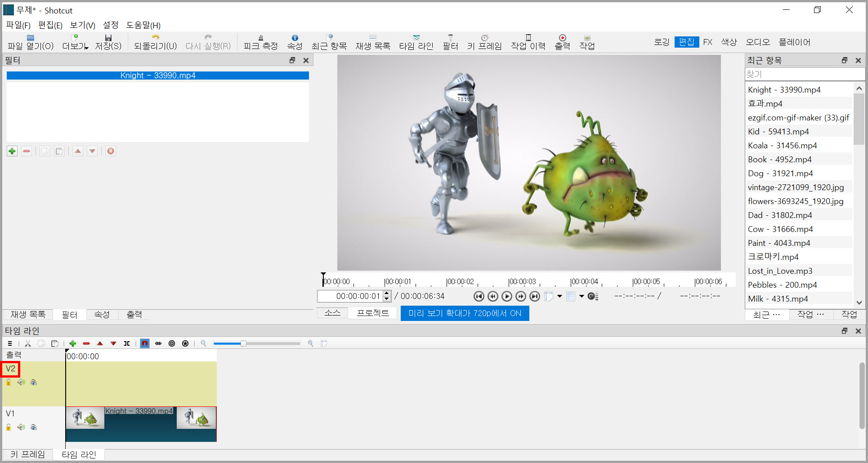Toggle timeline snapping magnet
Image resolution: width=868 pixels, height=463 pixels.
(x=144, y=343)
